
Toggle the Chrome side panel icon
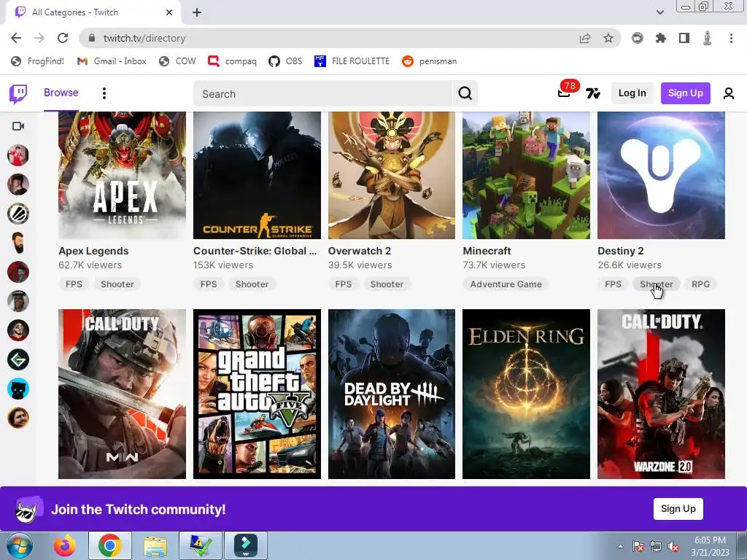[x=684, y=38]
